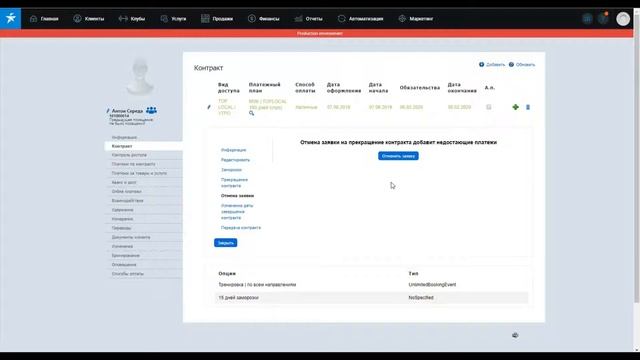Click the star logo icon
Screen dimensions: 640x360
click(x=11, y=18)
